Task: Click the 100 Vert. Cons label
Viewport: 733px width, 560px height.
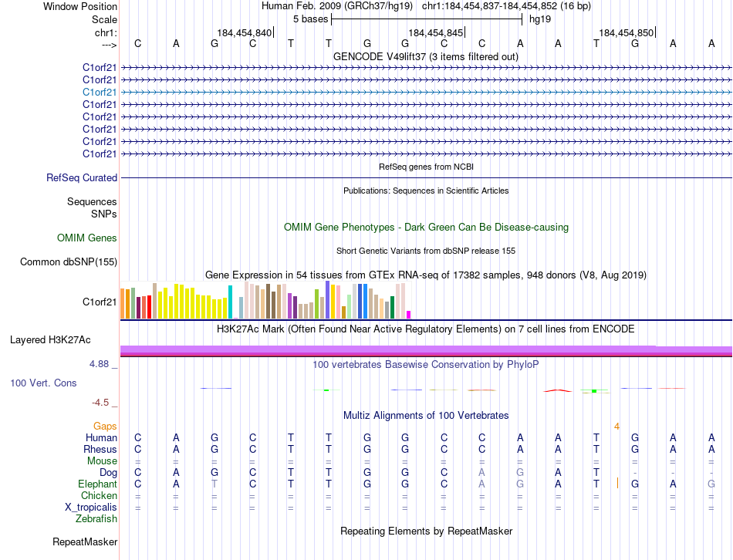Action: click(43, 383)
